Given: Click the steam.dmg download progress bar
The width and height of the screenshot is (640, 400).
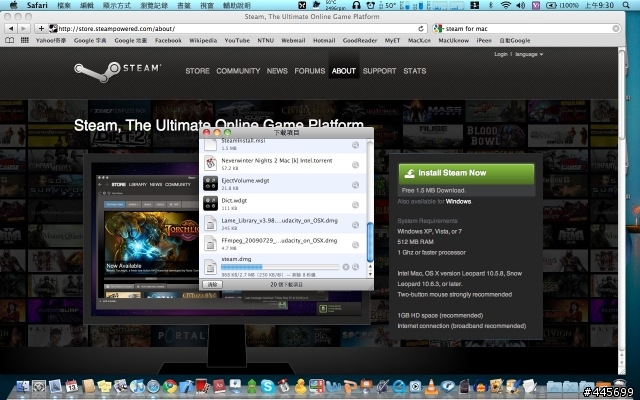Looking at the screenshot, I should [x=280, y=267].
